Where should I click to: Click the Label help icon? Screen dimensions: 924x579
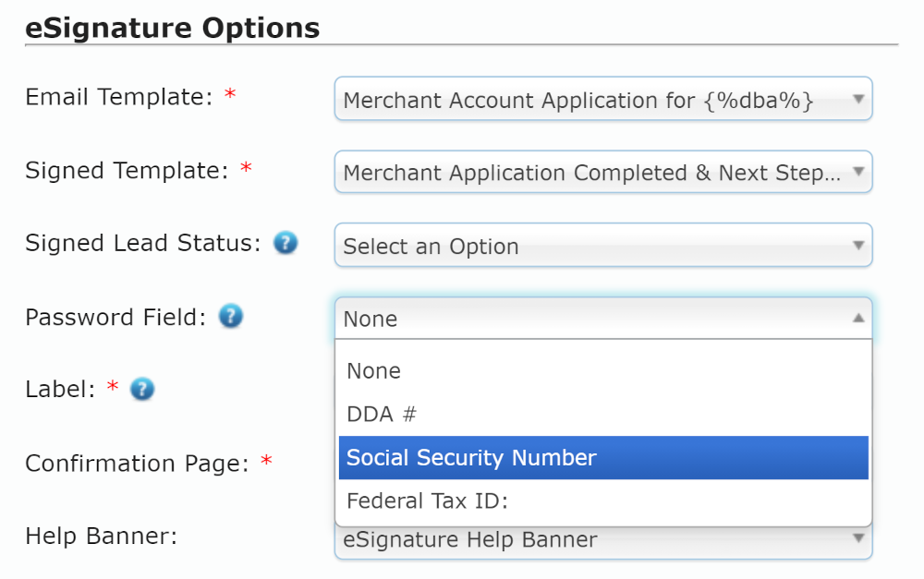pos(142,390)
